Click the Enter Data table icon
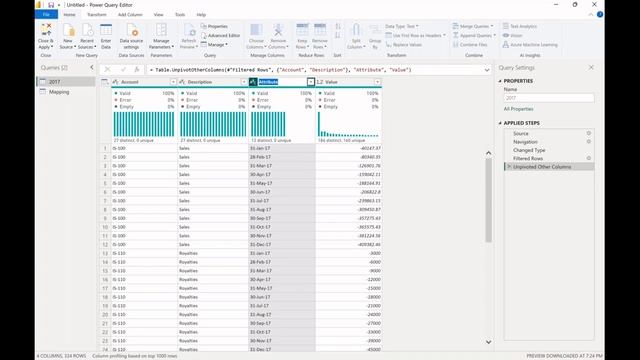 (x=106, y=30)
